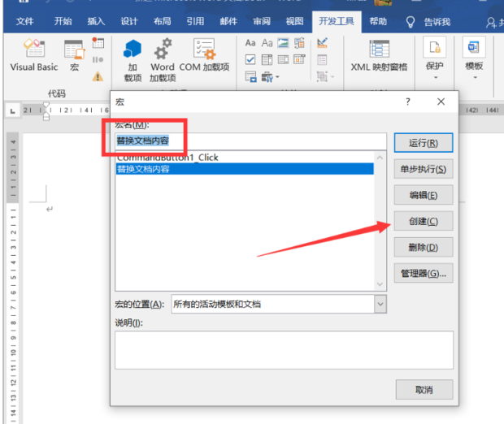The width and height of the screenshot is (504, 424).
Task: Click the 删除(D) button
Action: (x=424, y=247)
